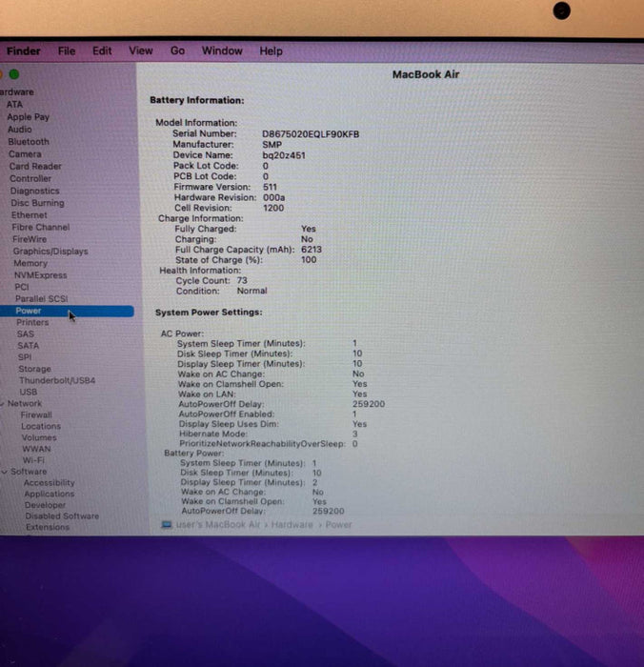Select Applications under Software
Screen dimensions: 644x667
coord(49,494)
